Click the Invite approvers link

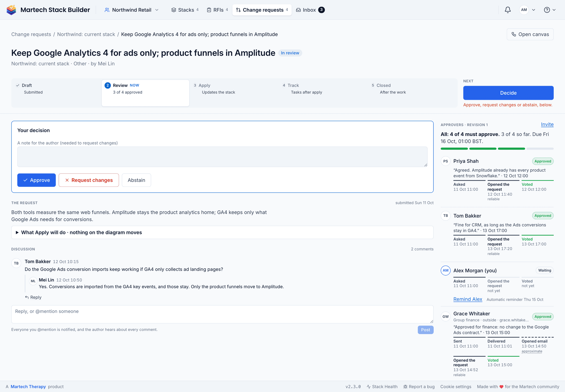coord(547,124)
